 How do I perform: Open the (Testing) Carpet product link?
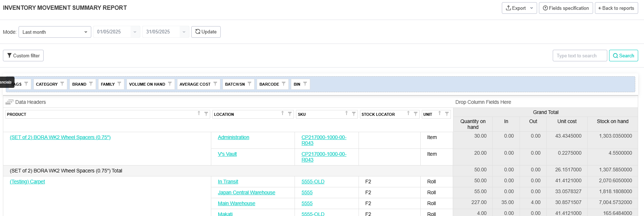point(27,182)
